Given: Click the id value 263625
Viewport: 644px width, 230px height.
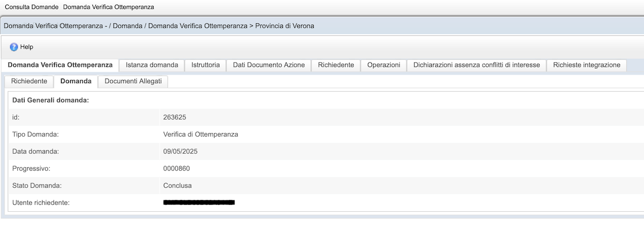Looking at the screenshot, I should pos(175,117).
